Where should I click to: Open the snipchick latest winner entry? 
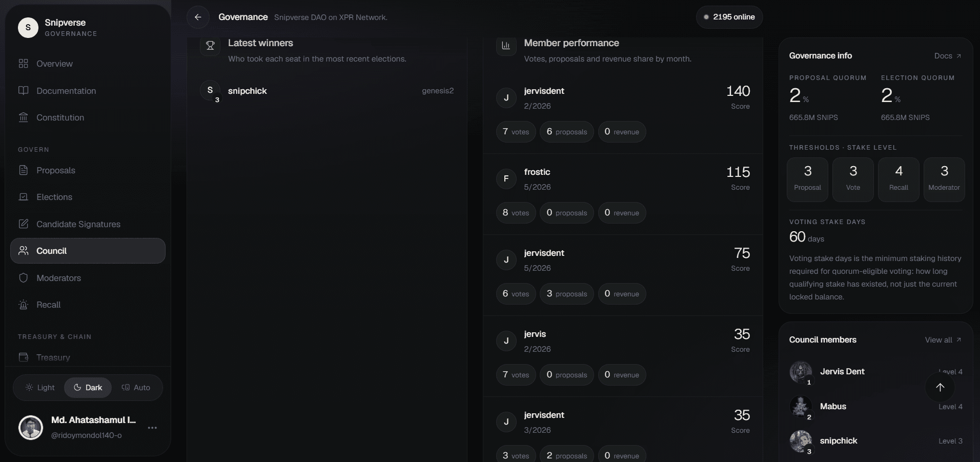(327, 91)
